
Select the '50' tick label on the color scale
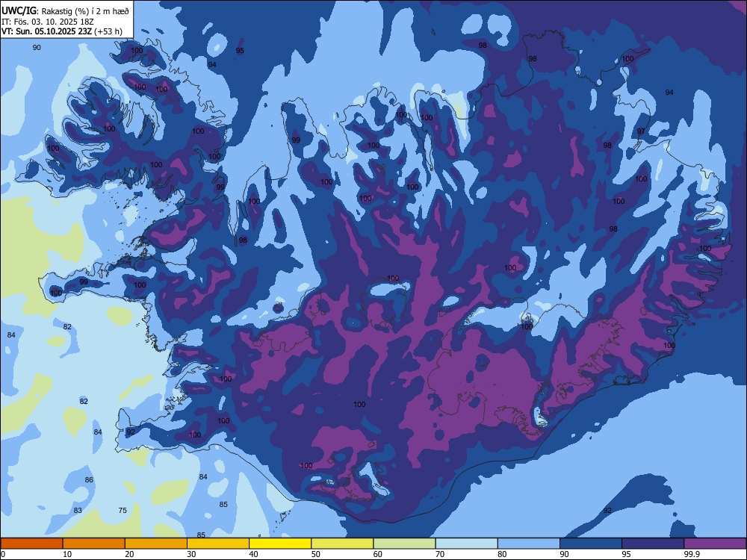coord(316,554)
